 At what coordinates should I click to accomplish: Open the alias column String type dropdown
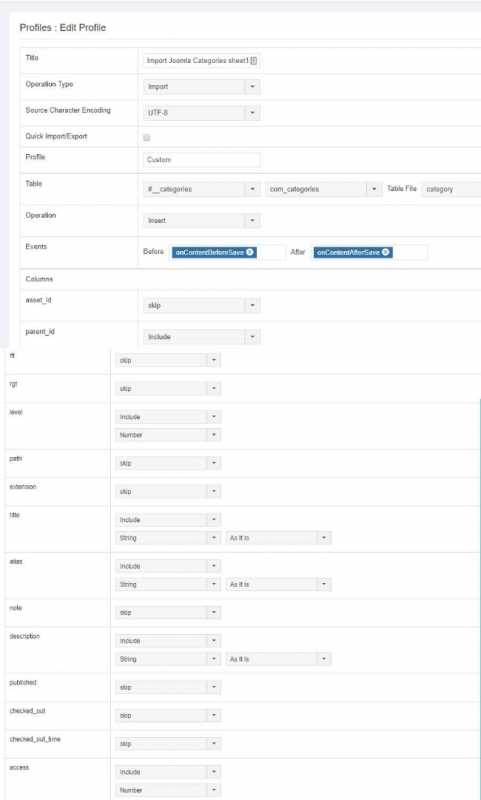[x=168, y=585]
